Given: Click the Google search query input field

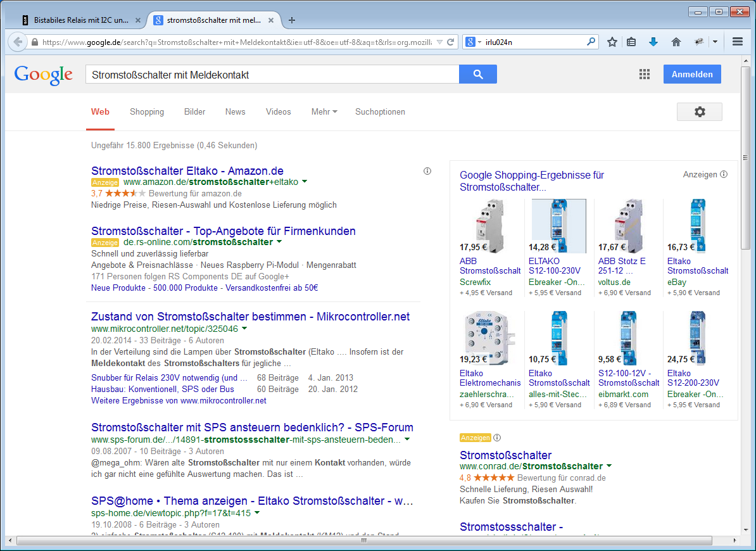Looking at the screenshot, I should tap(272, 74).
